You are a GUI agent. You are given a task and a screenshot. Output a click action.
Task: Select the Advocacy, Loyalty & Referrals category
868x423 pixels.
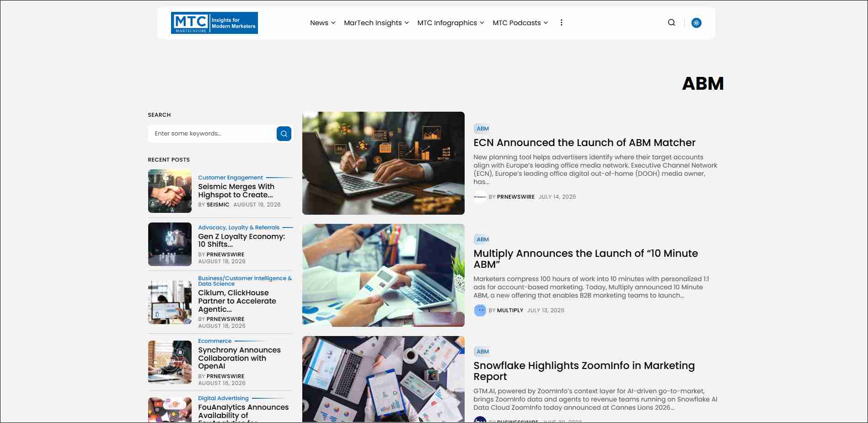coord(239,228)
